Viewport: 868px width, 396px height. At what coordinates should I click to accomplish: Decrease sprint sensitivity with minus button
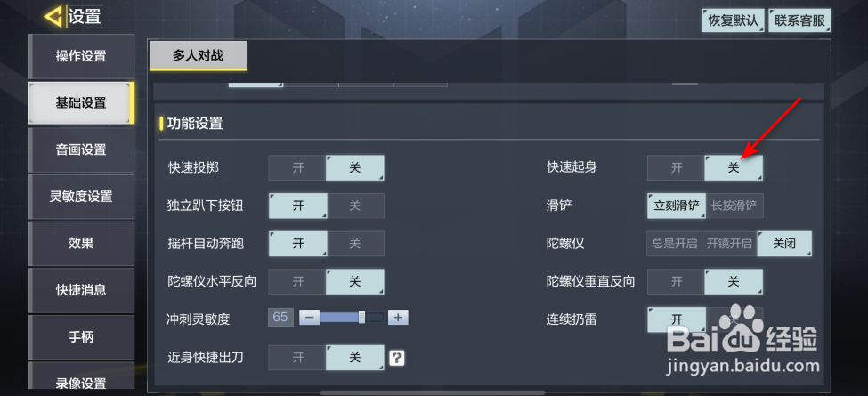(310, 318)
